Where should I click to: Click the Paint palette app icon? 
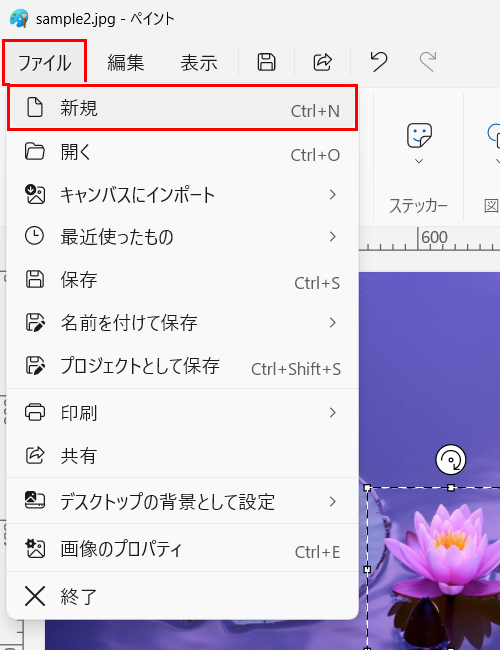click(x=19, y=19)
